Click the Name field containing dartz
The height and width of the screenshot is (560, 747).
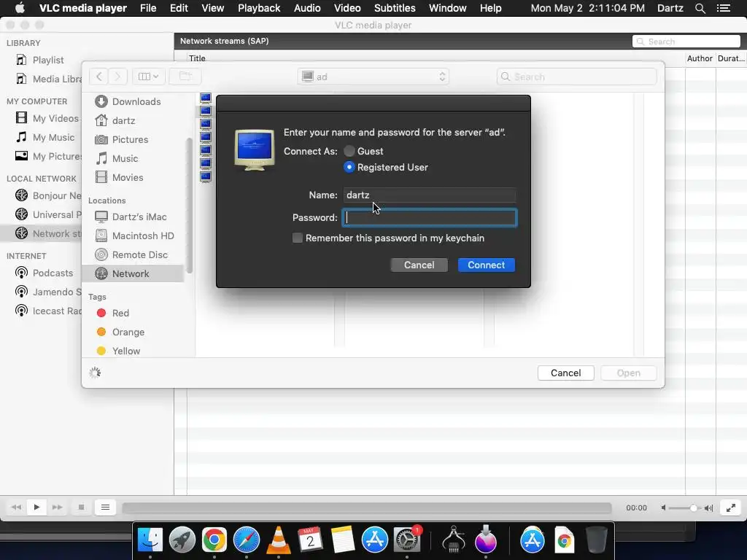pos(429,195)
